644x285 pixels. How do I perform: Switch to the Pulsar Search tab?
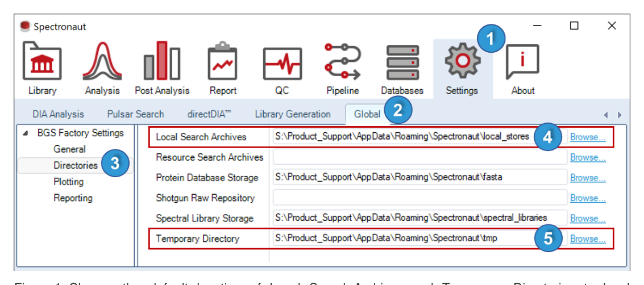pyautogui.click(x=135, y=115)
